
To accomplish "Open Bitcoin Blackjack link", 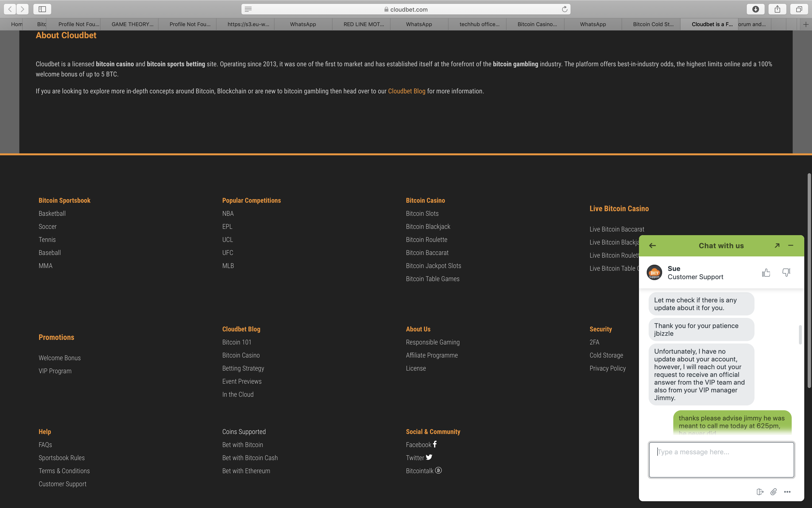I will 428,226.
